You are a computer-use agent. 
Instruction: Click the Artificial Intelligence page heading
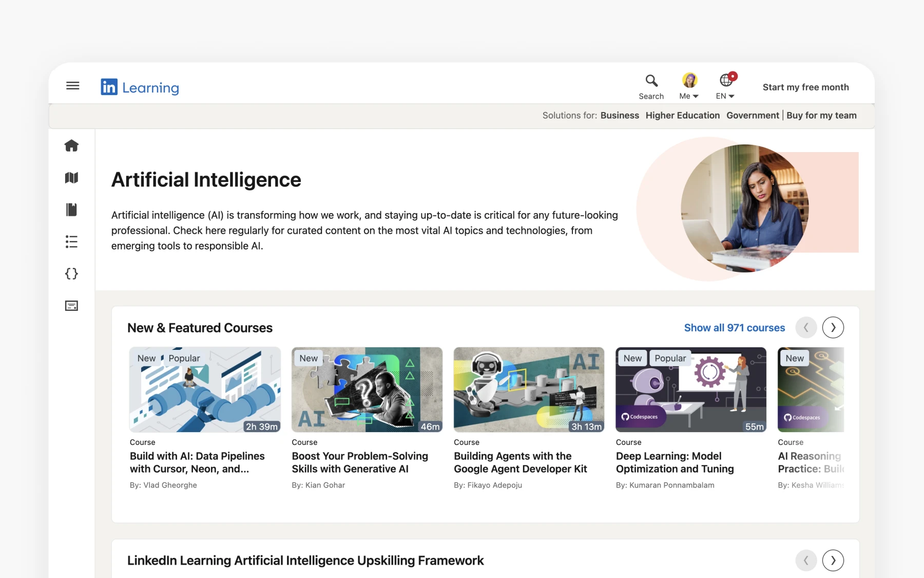[206, 180]
